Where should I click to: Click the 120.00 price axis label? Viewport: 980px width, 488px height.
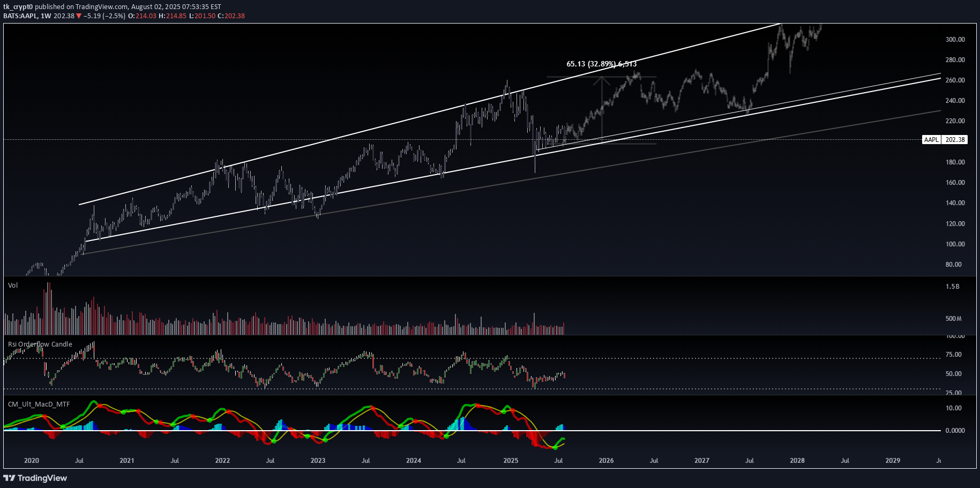[x=955, y=224]
